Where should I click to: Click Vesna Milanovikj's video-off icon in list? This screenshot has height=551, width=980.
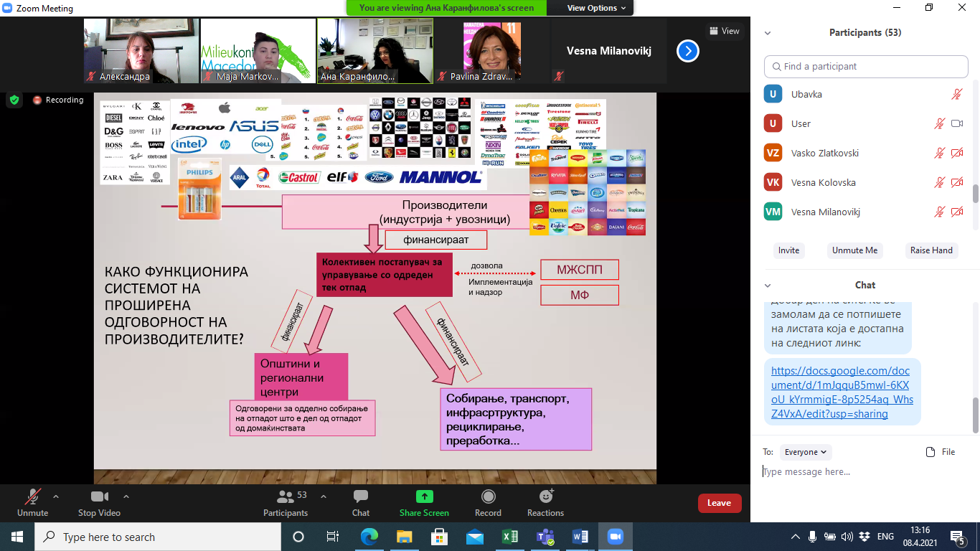956,212
